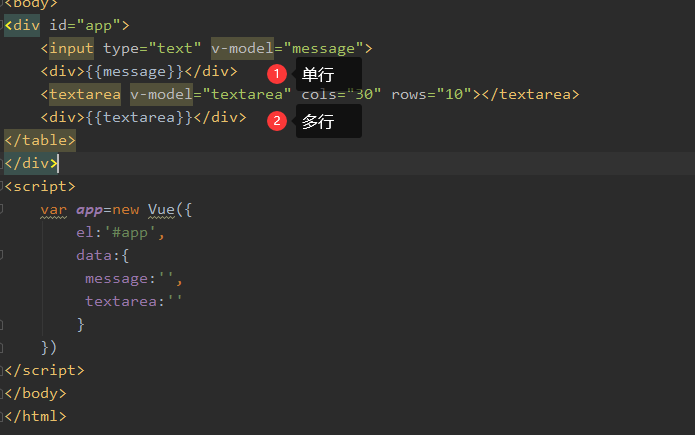Image resolution: width=695 pixels, height=435 pixels.
Task: Place cursor in {{textarea}} interpolation
Action: pos(139,118)
